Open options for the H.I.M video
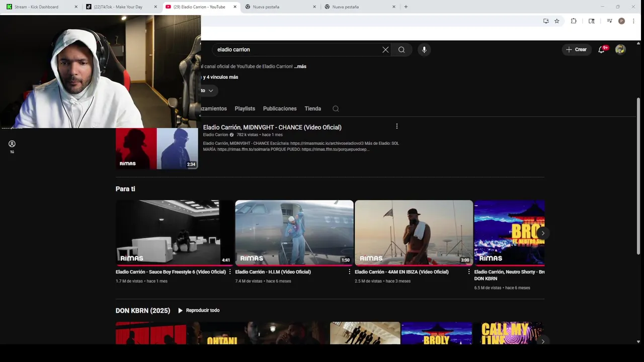Image resolution: width=644 pixels, height=362 pixels. [x=349, y=271]
